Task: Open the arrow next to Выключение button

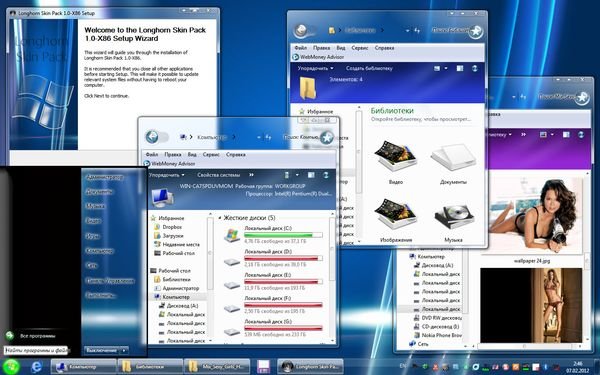Action: [x=124, y=350]
